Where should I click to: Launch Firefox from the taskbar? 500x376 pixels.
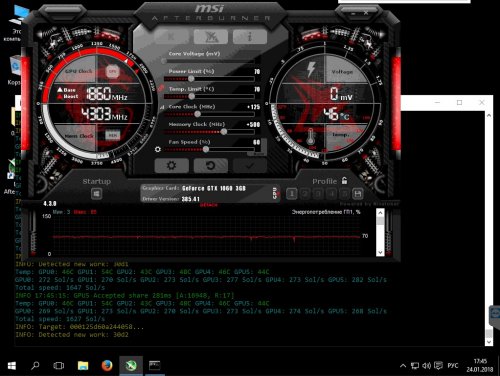(x=107, y=366)
